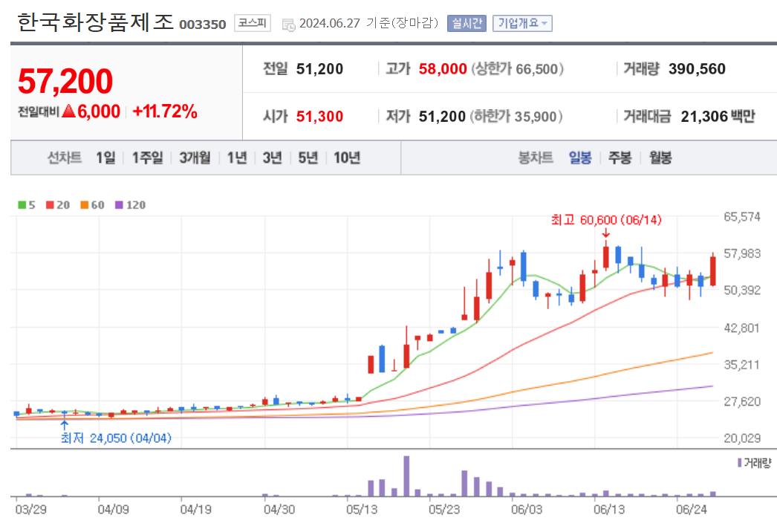Click the 42,801 price axis label
The image size is (777, 532).
pyautogui.click(x=742, y=328)
